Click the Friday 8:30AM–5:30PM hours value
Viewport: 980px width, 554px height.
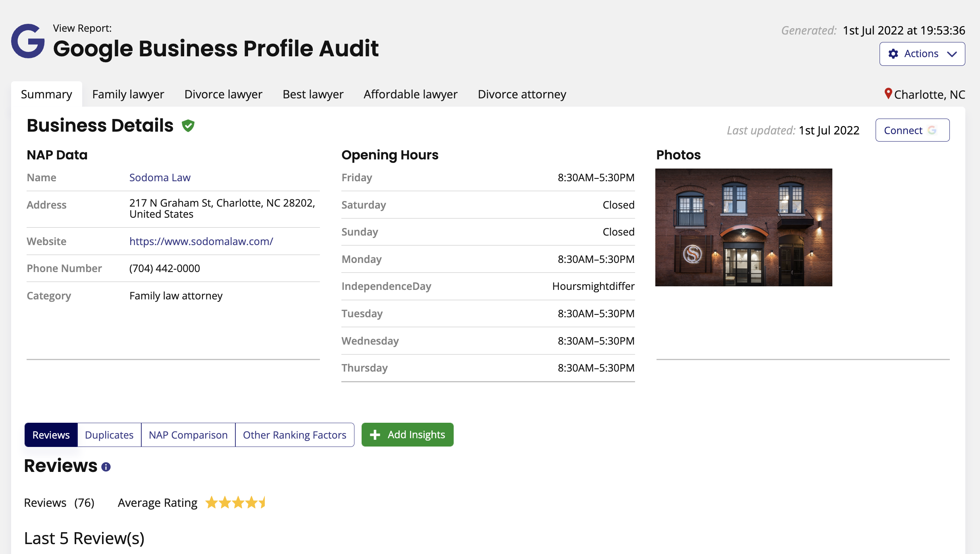coord(596,178)
